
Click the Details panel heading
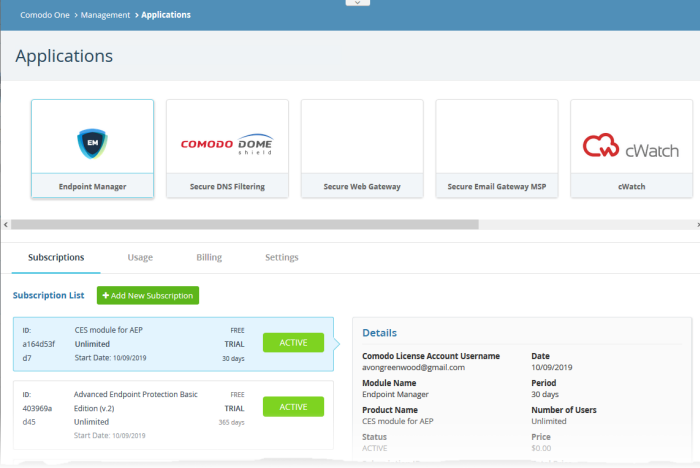tap(379, 333)
